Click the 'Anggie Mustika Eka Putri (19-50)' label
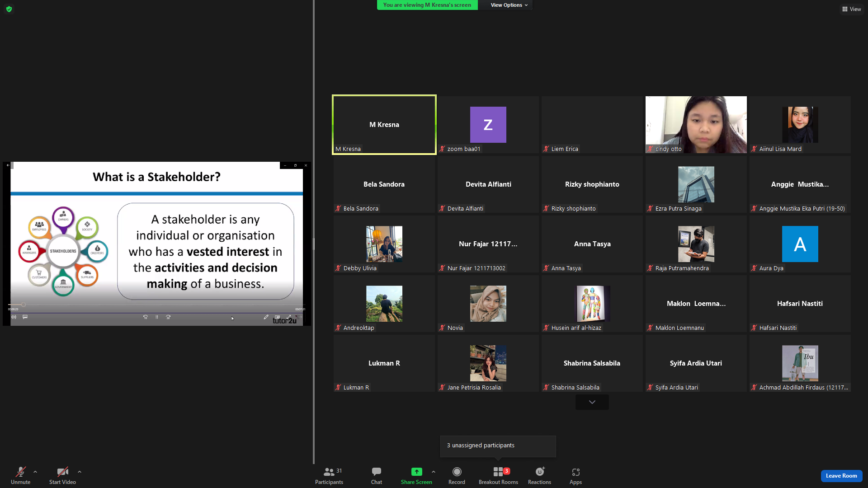Image resolution: width=868 pixels, height=488 pixels. (x=802, y=208)
